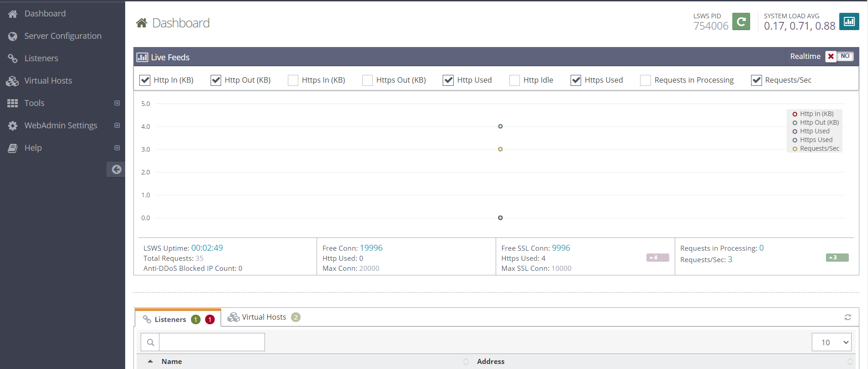This screenshot has height=369, width=868.
Task: Refresh the listeners table with the reload icon
Action: (848, 317)
